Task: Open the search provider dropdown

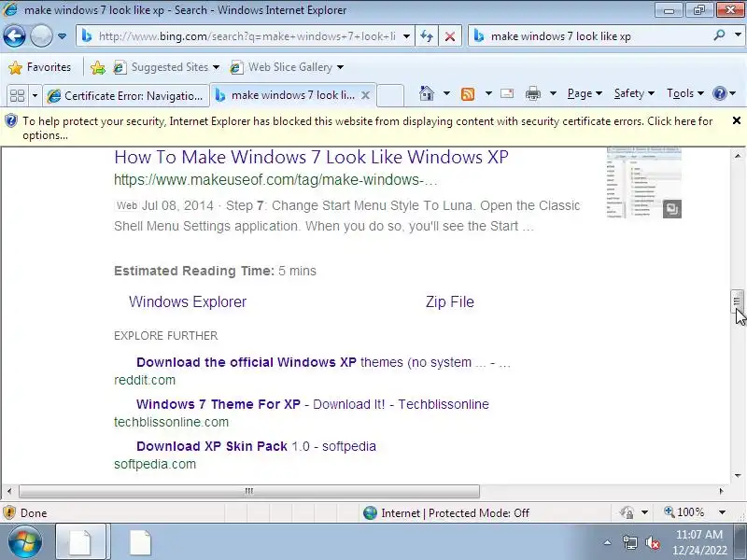Action: (x=738, y=35)
